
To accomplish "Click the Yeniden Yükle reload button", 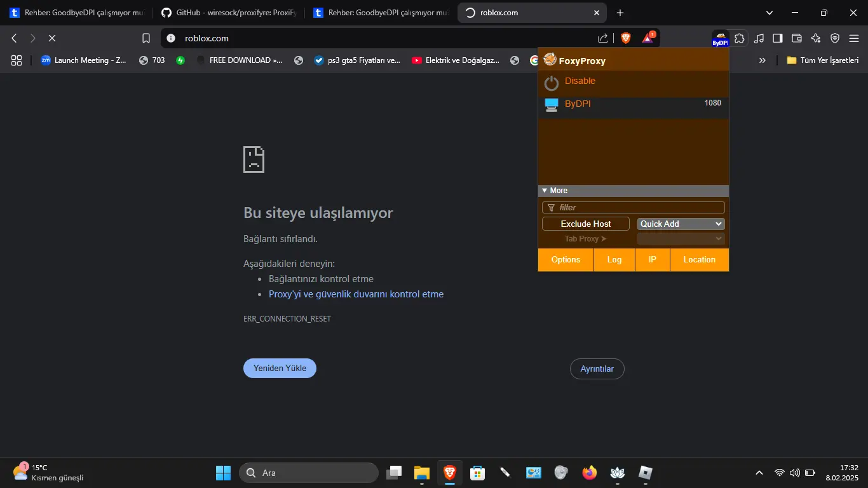I will pyautogui.click(x=280, y=369).
